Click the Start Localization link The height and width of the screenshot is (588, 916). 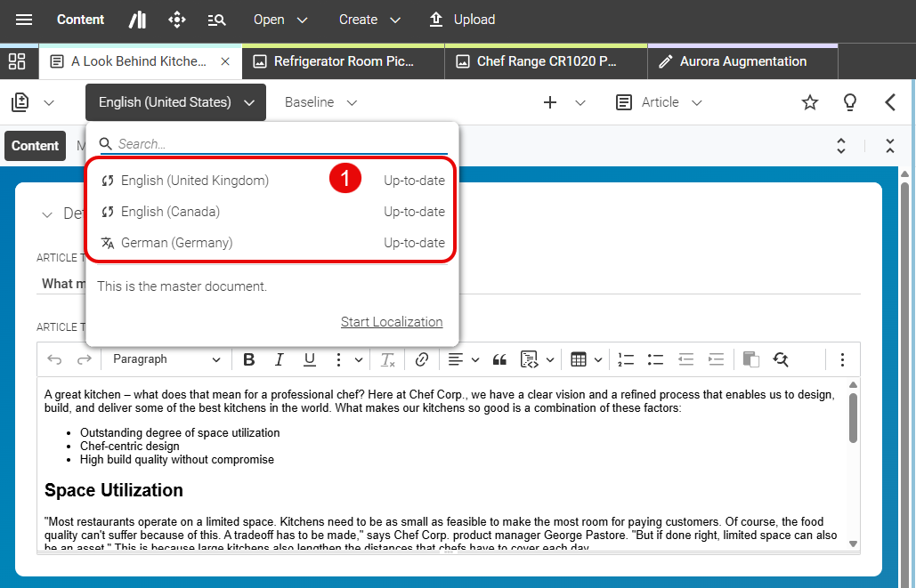point(391,322)
